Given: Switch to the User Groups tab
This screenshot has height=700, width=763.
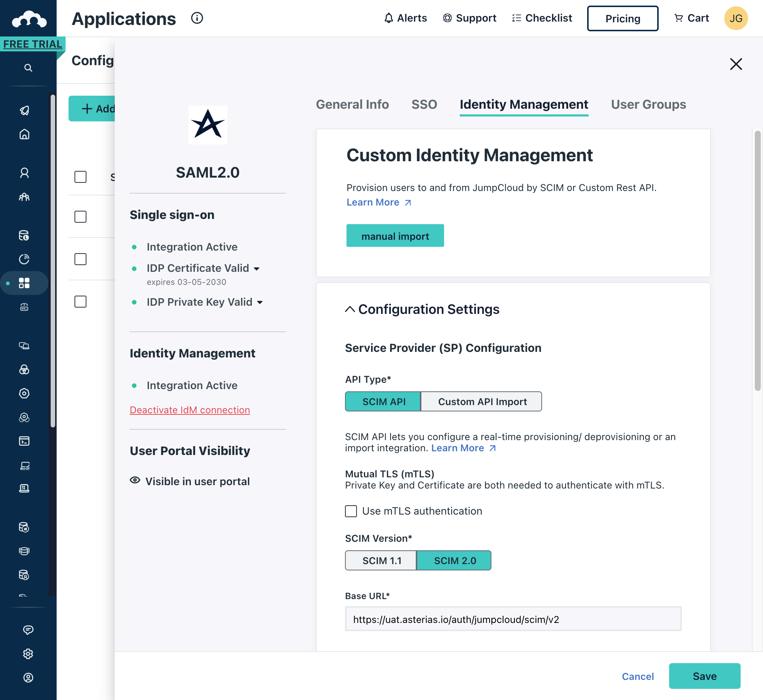Looking at the screenshot, I should pyautogui.click(x=648, y=104).
